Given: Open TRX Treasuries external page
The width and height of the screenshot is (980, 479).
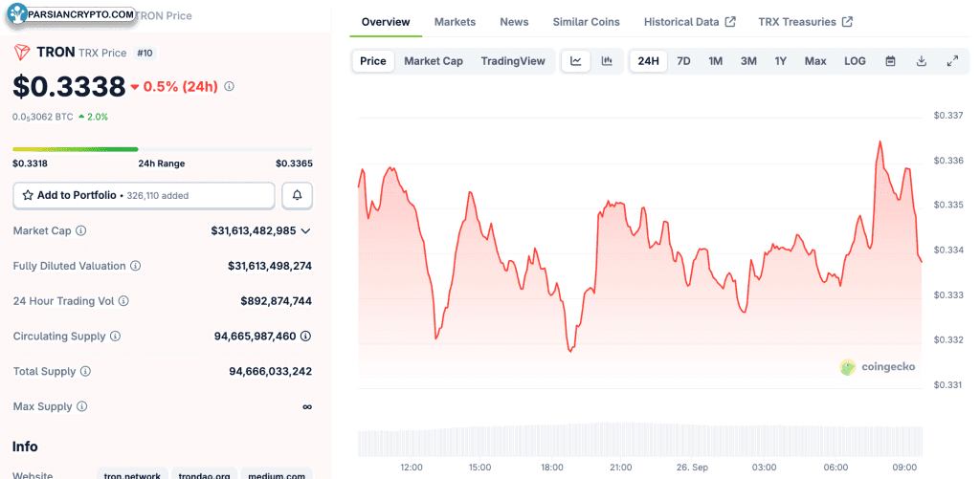Looking at the screenshot, I should (805, 22).
